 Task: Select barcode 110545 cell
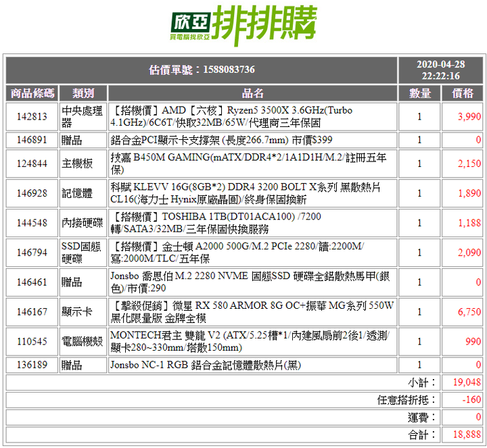[32, 342]
